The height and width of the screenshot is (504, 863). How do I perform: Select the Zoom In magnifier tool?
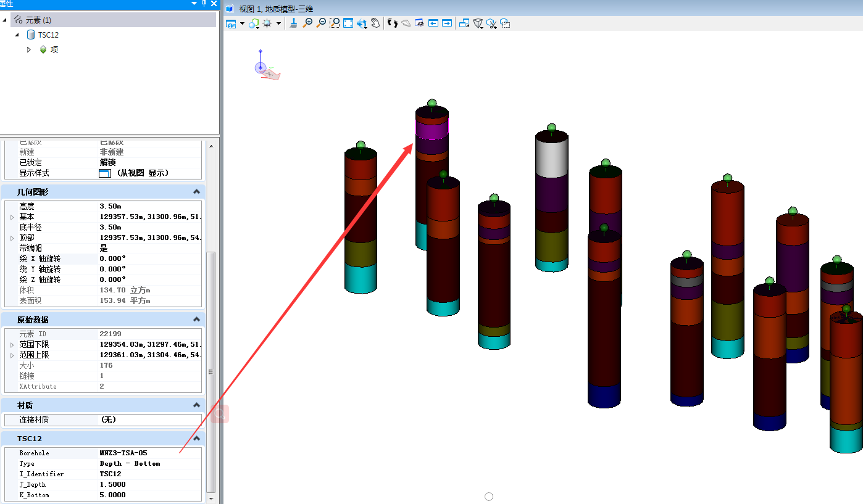(x=307, y=23)
